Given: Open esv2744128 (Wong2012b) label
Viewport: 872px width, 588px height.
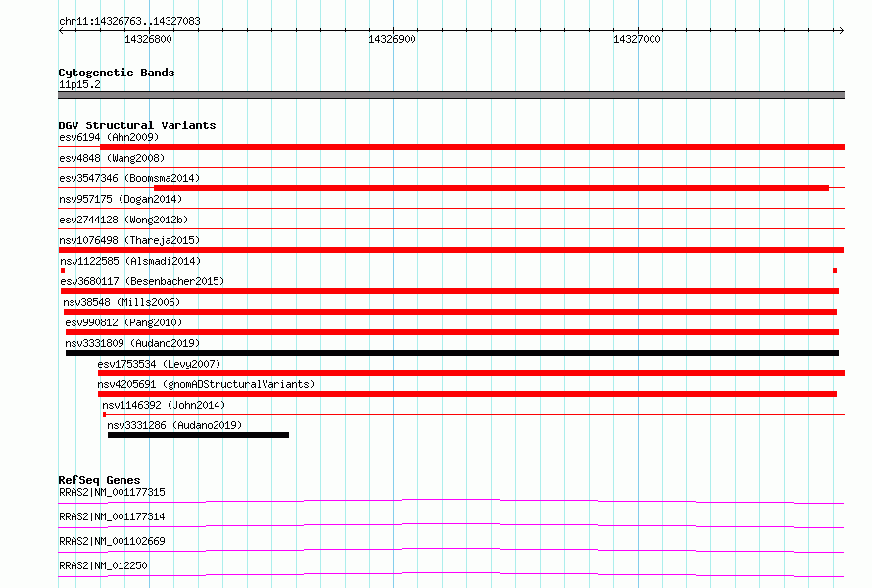Looking at the screenshot, I should click(123, 220).
